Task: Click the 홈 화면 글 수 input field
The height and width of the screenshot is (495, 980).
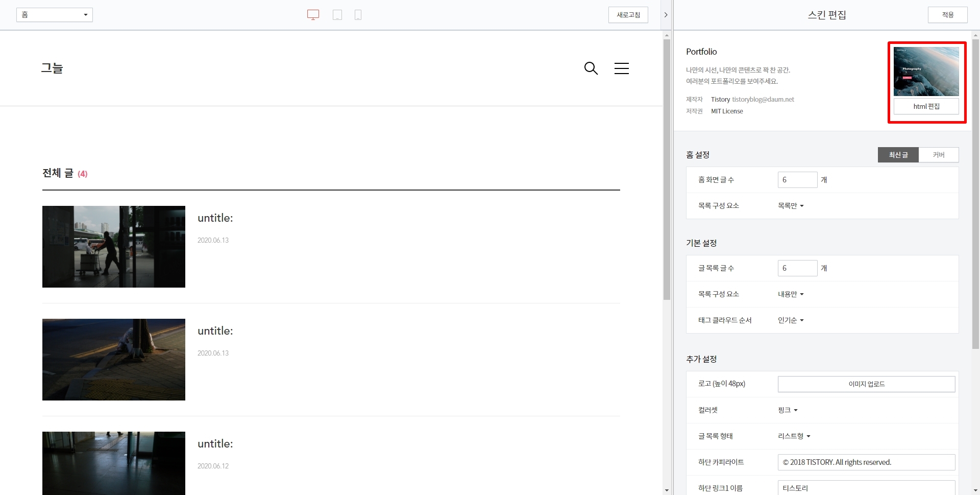Action: [x=797, y=180]
